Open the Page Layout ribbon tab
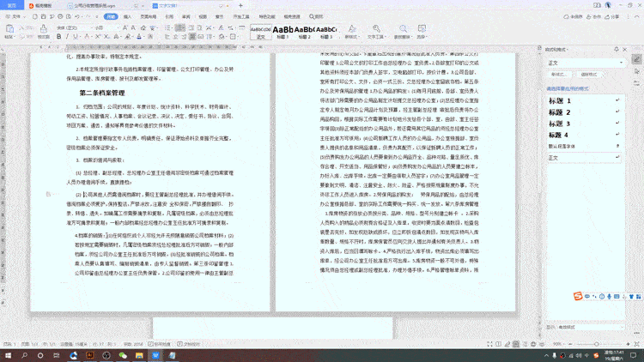This screenshot has height=362, width=644. click(x=149, y=17)
